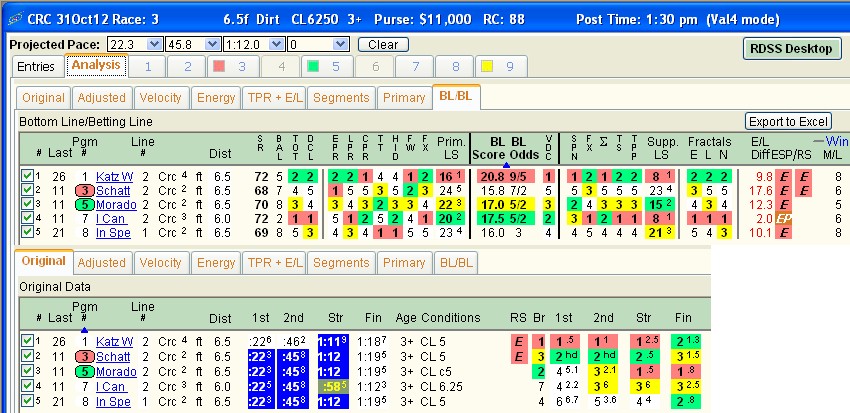This screenshot has height=413, width=850.
Task: Open the 1:12.0 projected pace dropdown
Action: tap(277, 44)
